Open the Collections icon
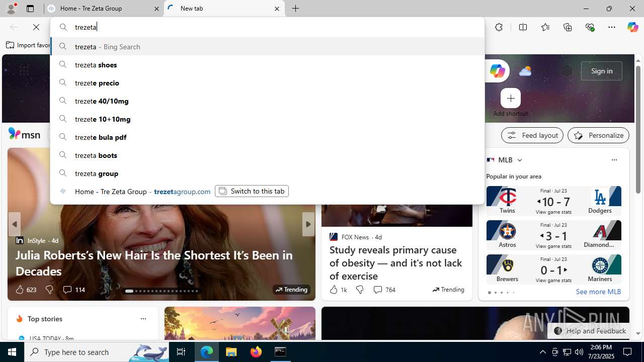644x362 pixels. coord(568,27)
